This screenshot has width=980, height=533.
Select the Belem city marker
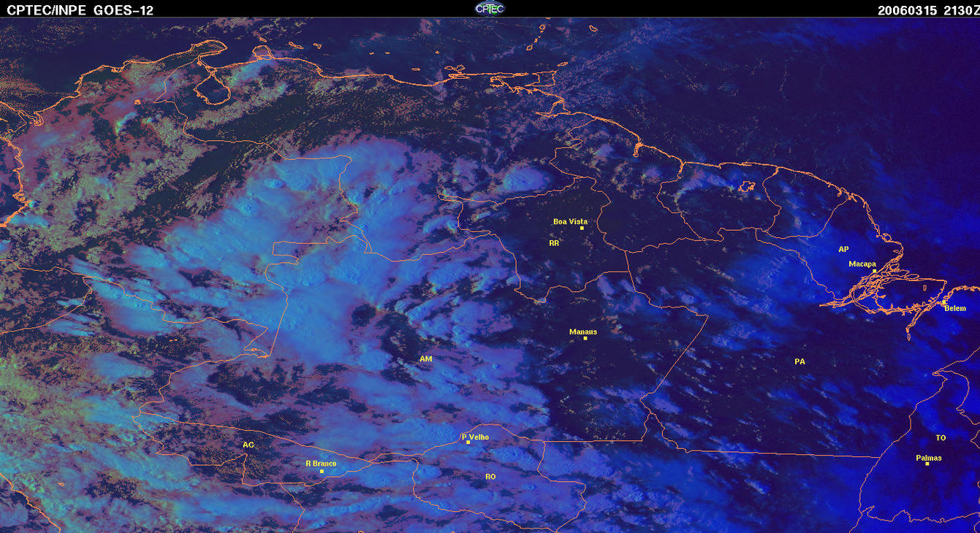click(944, 302)
